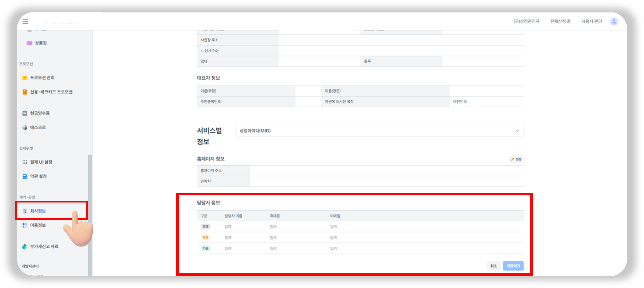Click the 저장하기 button

pos(513,266)
